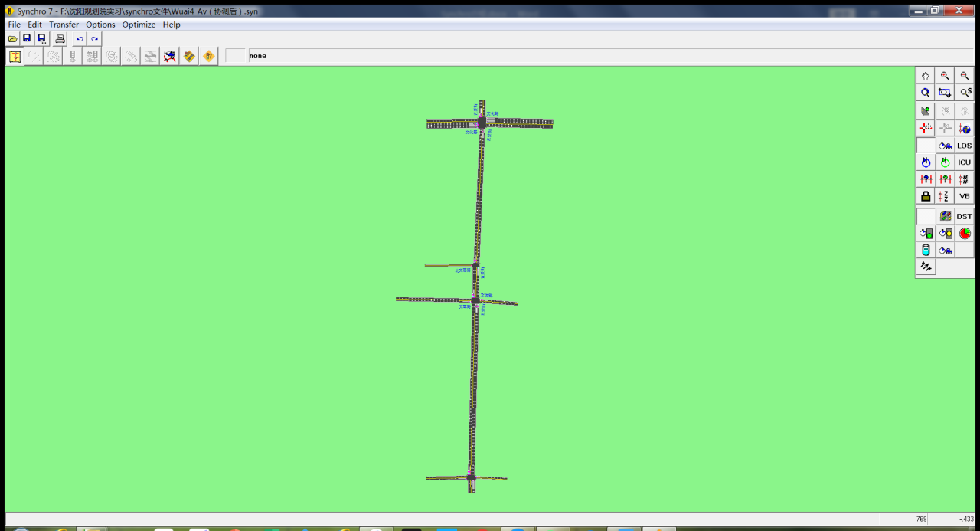Toggle the ICU display button
The image size is (980, 531).
tap(965, 162)
